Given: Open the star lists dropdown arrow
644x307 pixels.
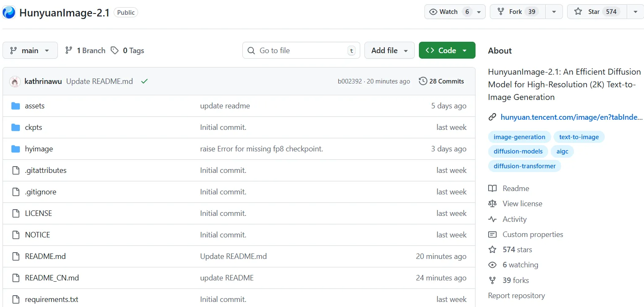Looking at the screenshot, I should [635, 12].
